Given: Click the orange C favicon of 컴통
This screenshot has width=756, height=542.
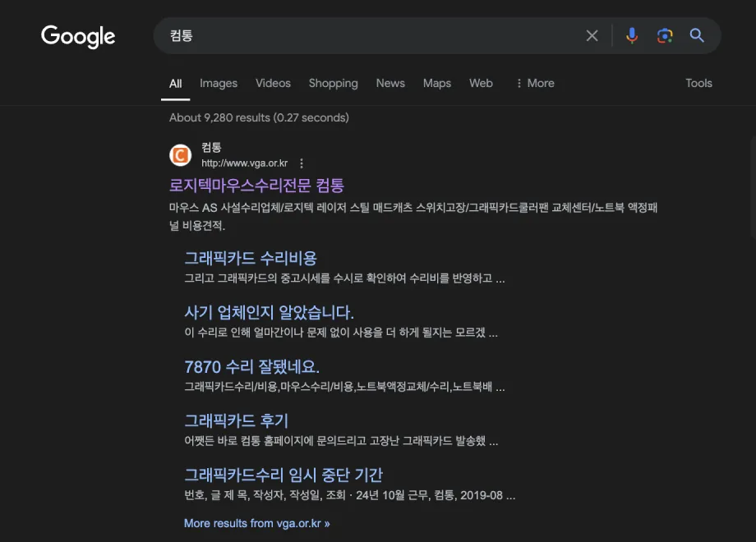Looking at the screenshot, I should [x=180, y=155].
